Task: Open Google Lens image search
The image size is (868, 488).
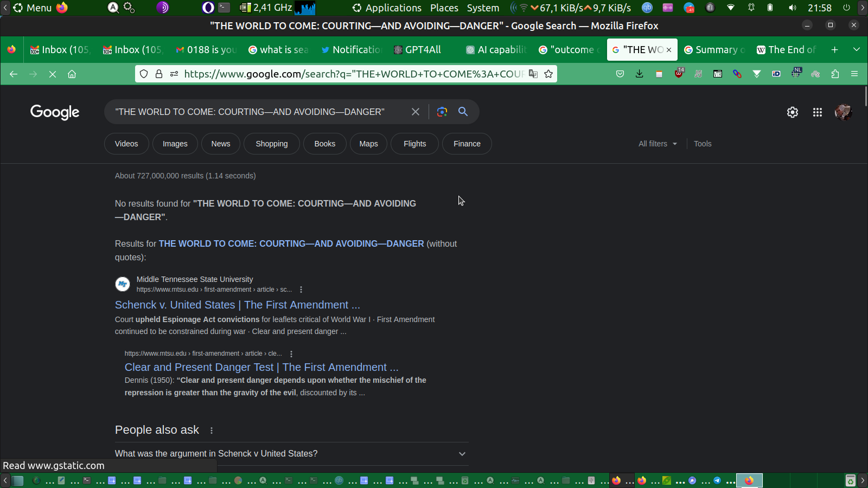Action: pos(442,112)
